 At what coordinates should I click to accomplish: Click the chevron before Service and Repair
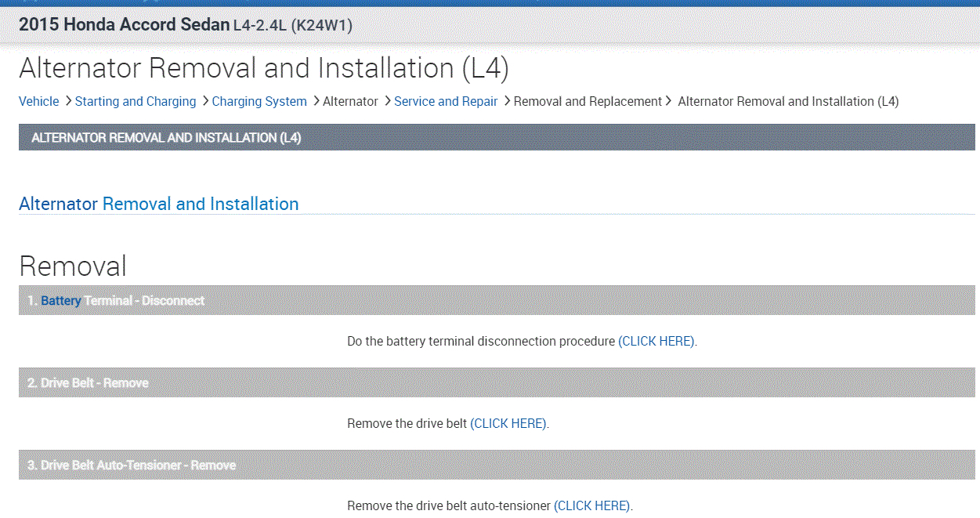tap(387, 100)
